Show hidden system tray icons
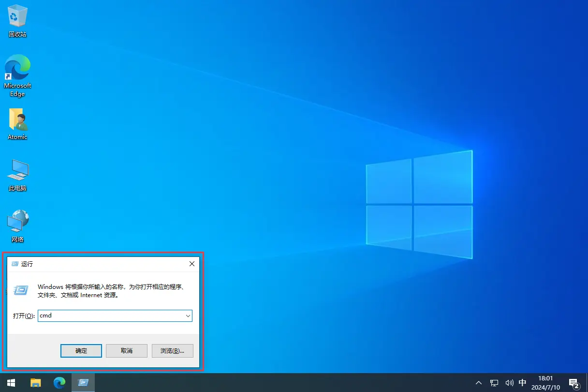The image size is (588, 392). click(x=479, y=383)
